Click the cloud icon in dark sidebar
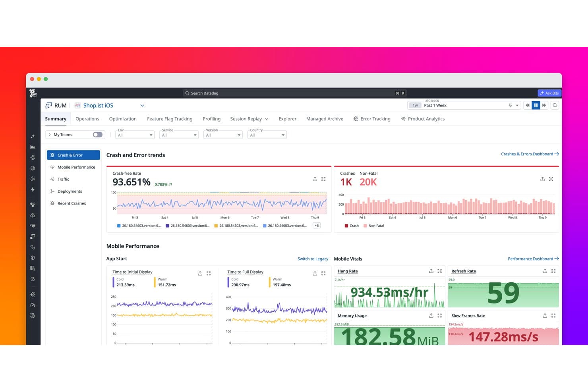Viewport: 588px width, 392px height. coord(33,215)
